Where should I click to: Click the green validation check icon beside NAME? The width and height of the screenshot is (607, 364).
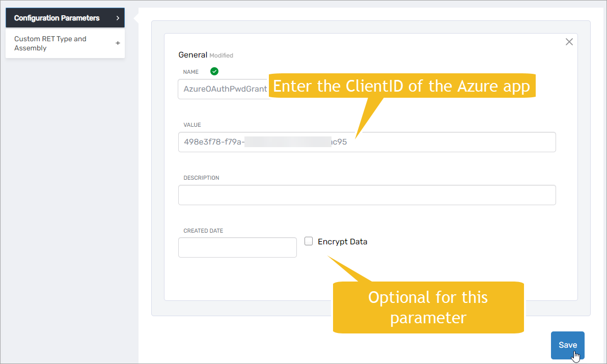pos(214,71)
